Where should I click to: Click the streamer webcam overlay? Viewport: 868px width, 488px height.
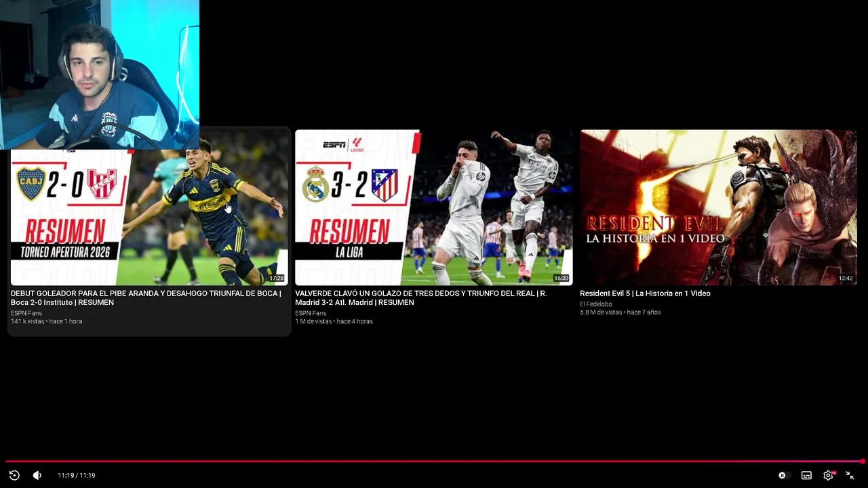[100, 75]
